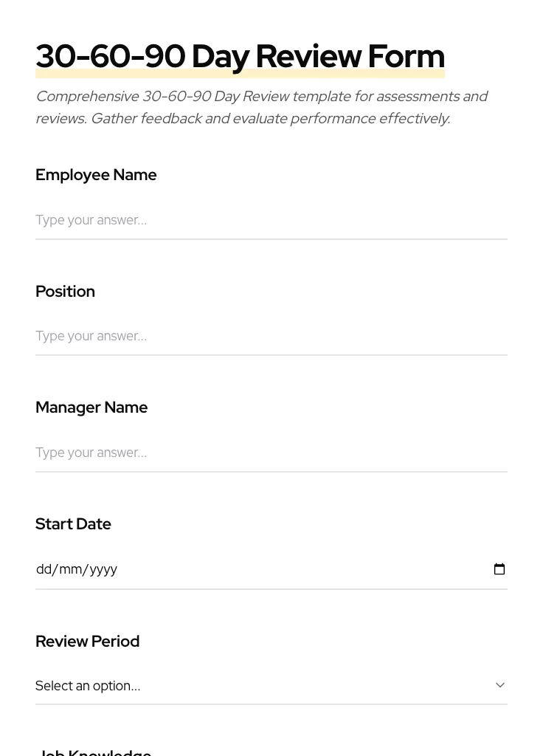Open the Start Date calendar picker icon
The height and width of the screenshot is (756, 543).
tap(499, 569)
